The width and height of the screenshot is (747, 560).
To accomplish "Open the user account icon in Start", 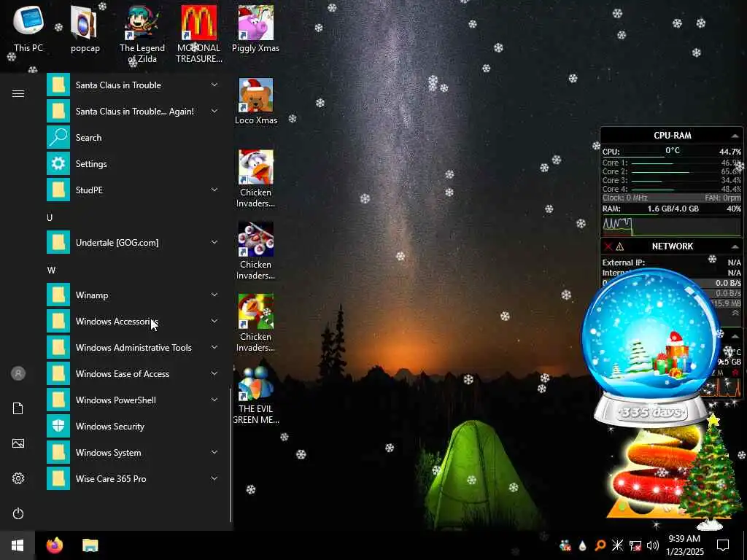I will (18, 373).
